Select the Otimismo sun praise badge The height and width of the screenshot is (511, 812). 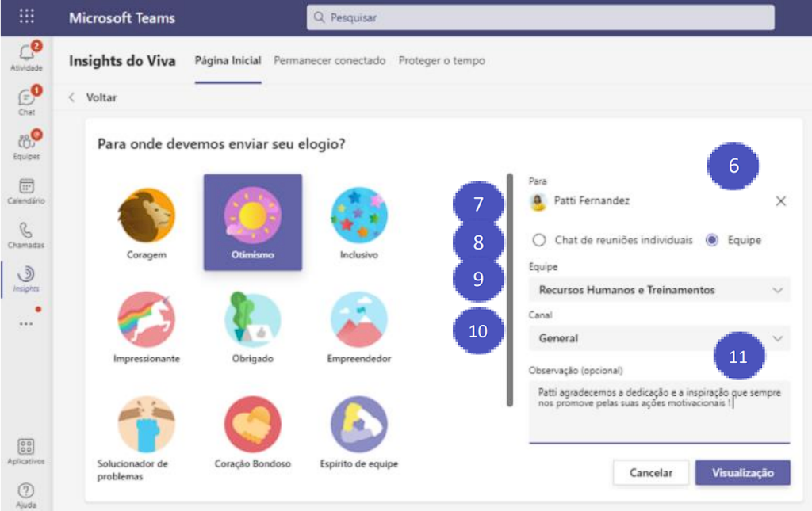pos(253,223)
